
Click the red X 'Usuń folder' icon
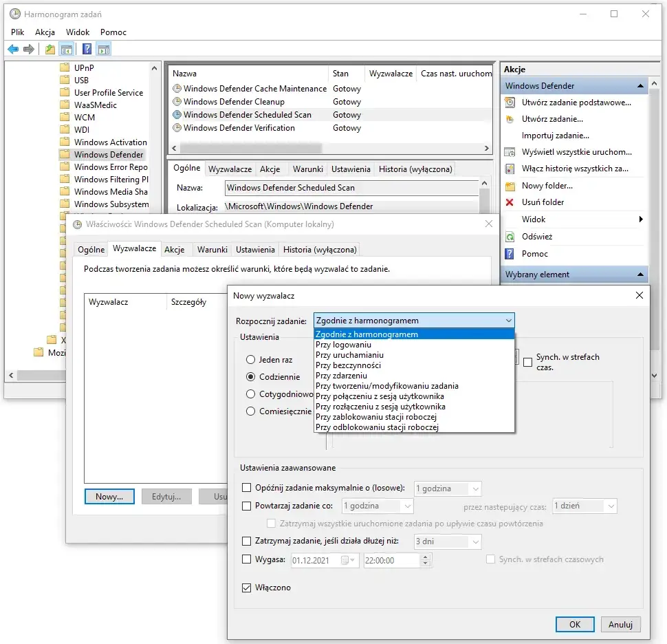point(510,202)
